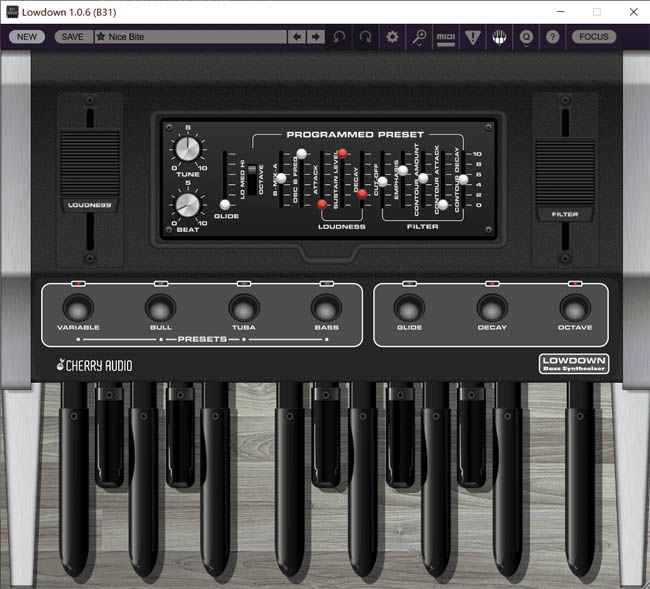Click the redo arrow icon
Image resolution: width=650 pixels, height=589 pixels.
pos(365,37)
